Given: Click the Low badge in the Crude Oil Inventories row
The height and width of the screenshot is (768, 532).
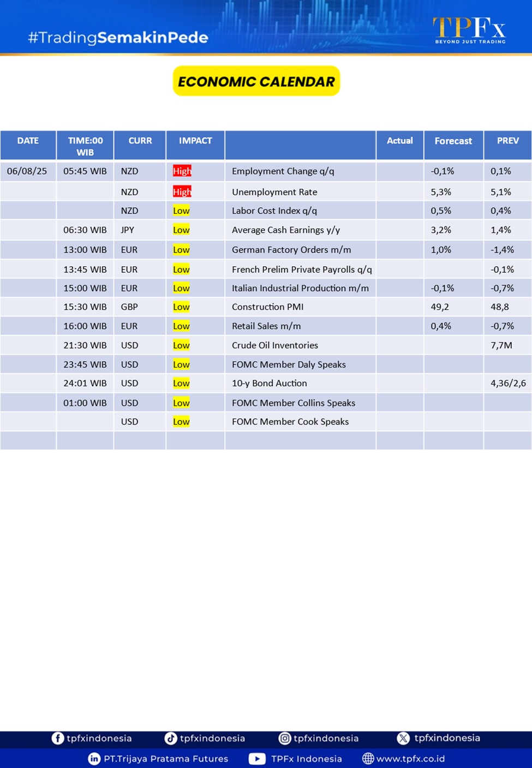Looking at the screenshot, I should point(181,345).
